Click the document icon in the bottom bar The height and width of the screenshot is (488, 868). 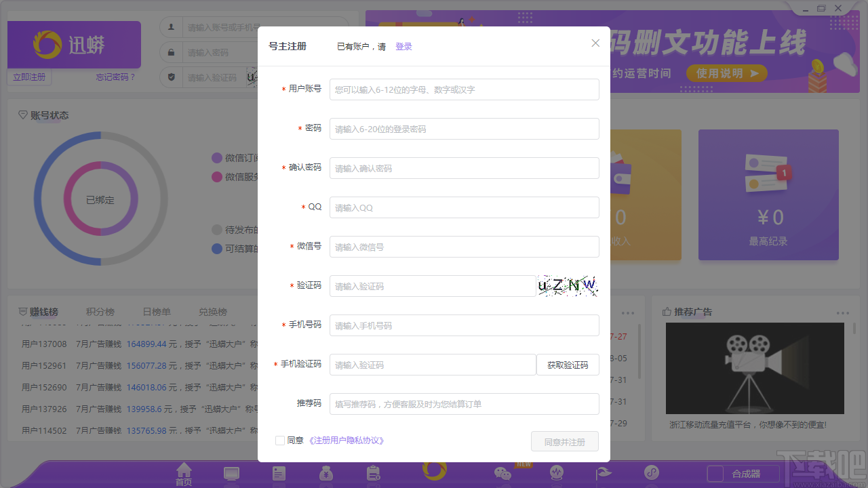click(x=279, y=473)
